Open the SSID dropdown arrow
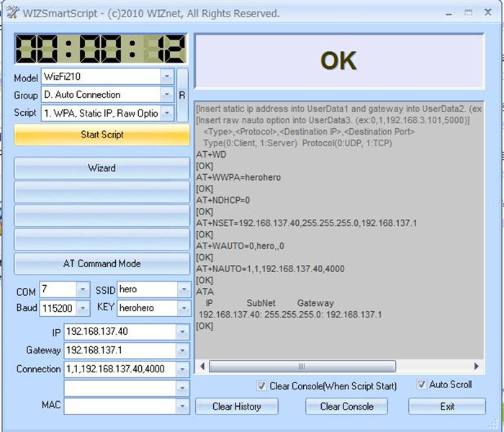 coord(184,289)
